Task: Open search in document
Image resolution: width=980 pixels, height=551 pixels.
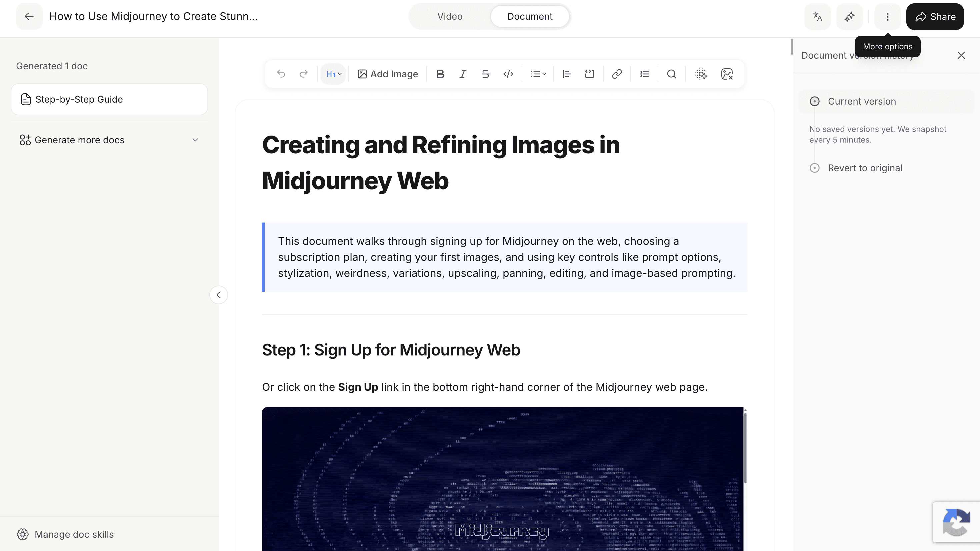Action: click(671, 74)
